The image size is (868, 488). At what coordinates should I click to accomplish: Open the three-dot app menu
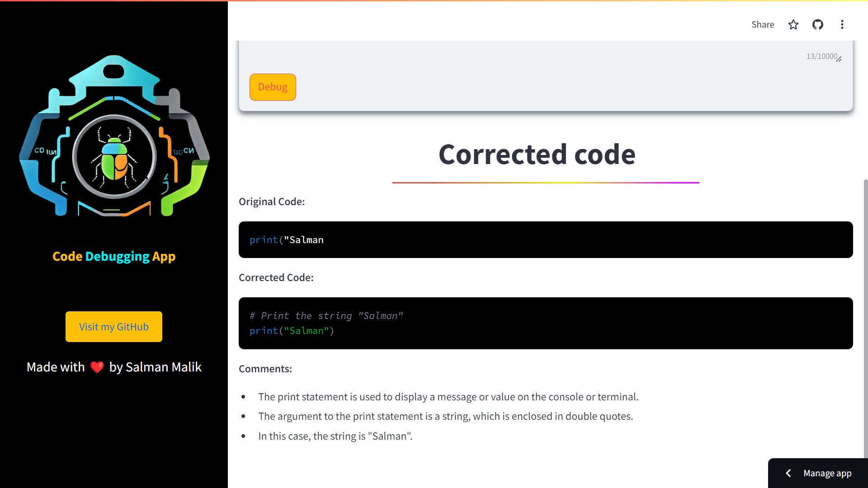[x=842, y=24]
